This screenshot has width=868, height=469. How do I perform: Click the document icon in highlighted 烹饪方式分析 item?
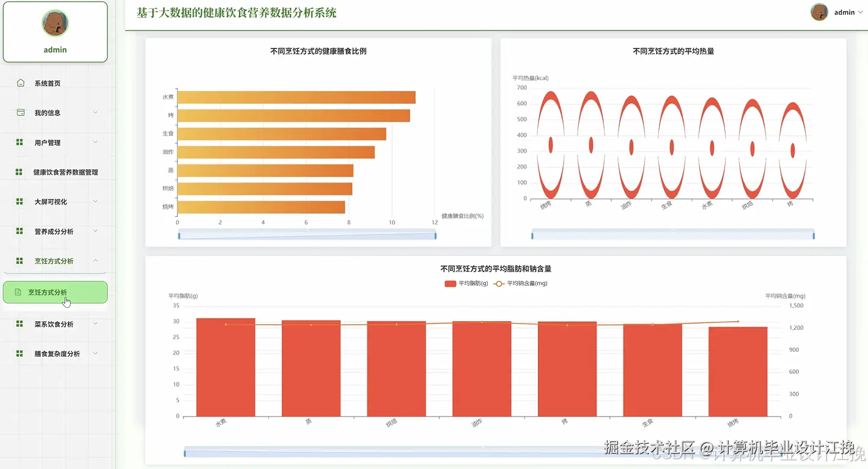coord(18,293)
